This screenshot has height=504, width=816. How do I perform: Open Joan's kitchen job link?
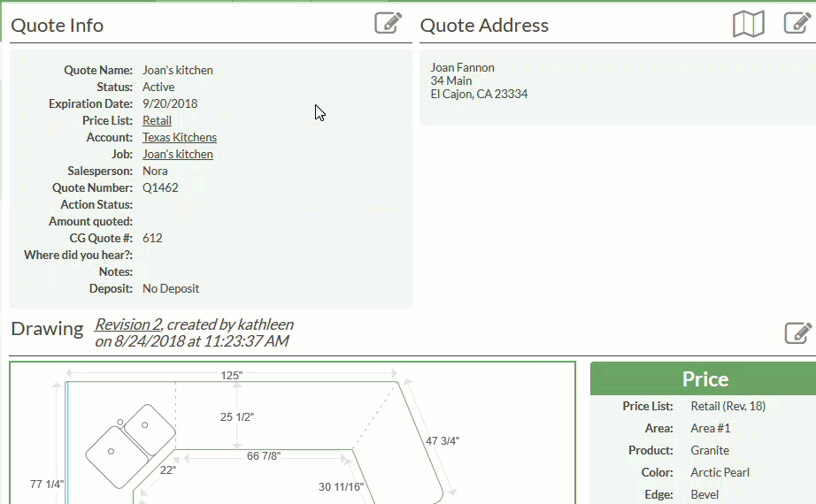(178, 154)
